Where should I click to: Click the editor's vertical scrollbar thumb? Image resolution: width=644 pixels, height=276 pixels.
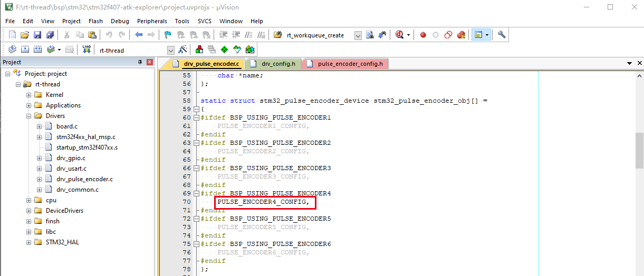click(x=639, y=150)
